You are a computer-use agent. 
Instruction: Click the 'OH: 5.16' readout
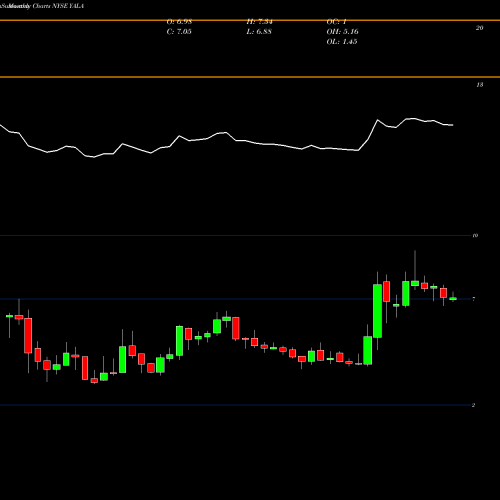click(342, 32)
